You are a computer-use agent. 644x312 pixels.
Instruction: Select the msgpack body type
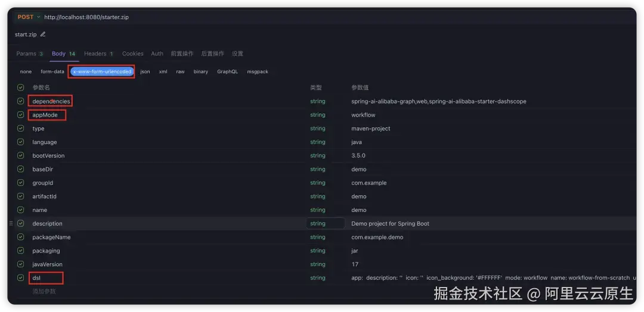pyautogui.click(x=258, y=71)
